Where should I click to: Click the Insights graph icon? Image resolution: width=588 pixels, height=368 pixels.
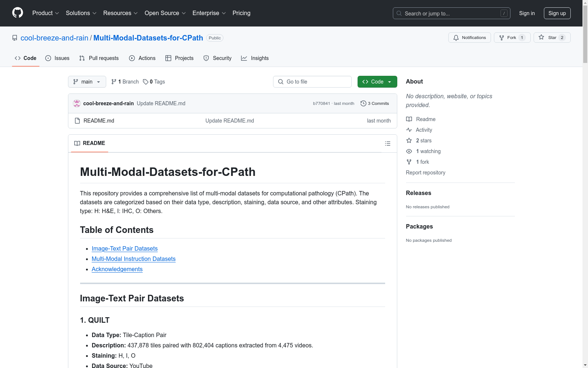click(244, 58)
